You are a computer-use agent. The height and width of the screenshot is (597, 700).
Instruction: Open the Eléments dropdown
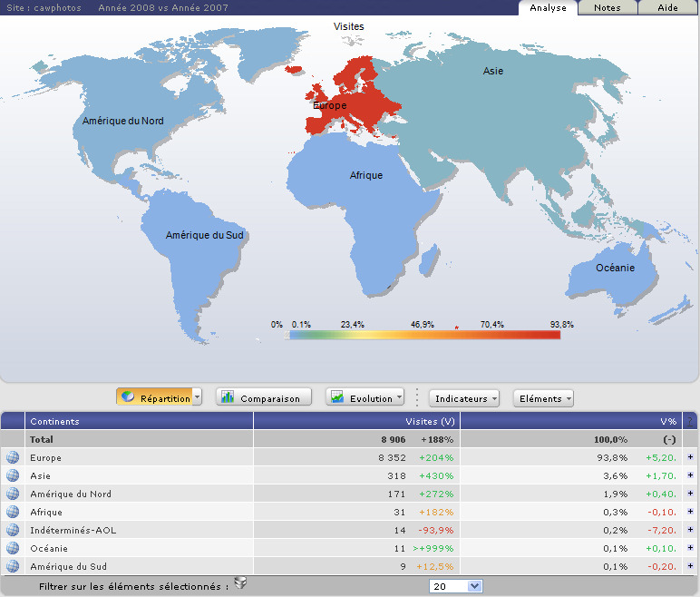click(543, 398)
